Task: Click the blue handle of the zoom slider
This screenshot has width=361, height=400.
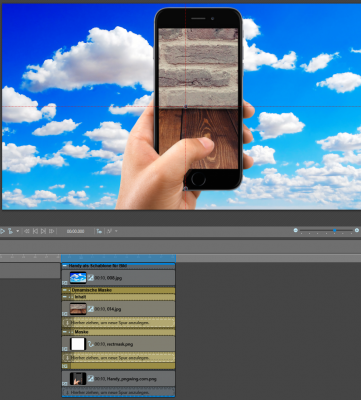Action: pos(334,230)
